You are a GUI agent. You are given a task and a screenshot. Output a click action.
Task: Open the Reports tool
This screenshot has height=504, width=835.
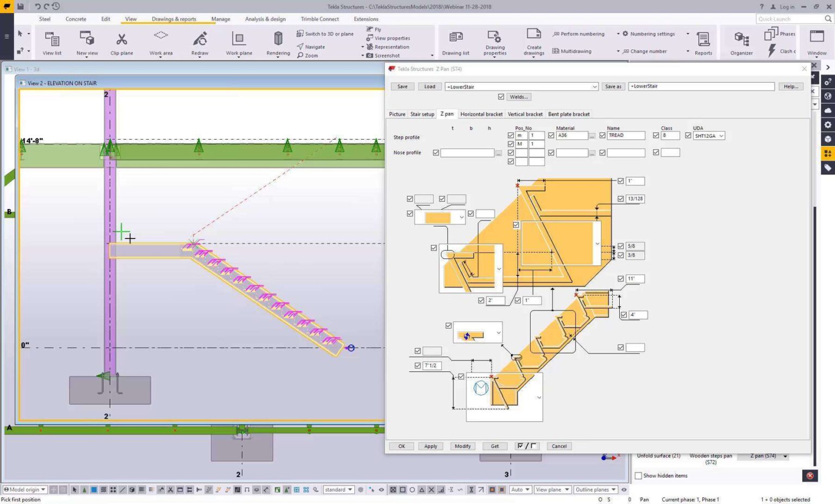[x=703, y=42]
